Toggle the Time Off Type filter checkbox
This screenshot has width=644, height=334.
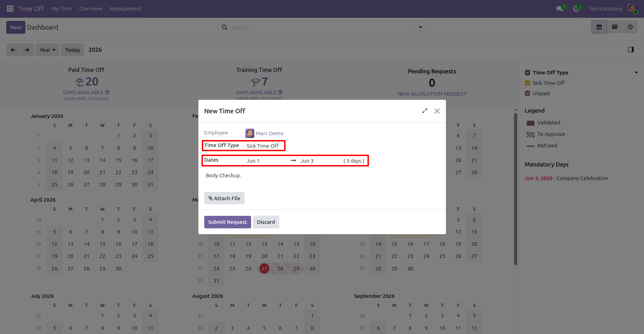(x=527, y=73)
